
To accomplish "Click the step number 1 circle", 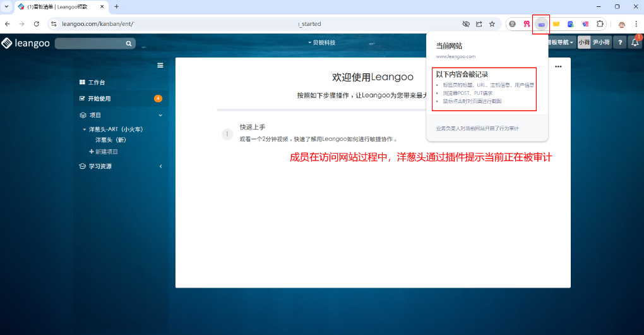I will pyautogui.click(x=227, y=134).
